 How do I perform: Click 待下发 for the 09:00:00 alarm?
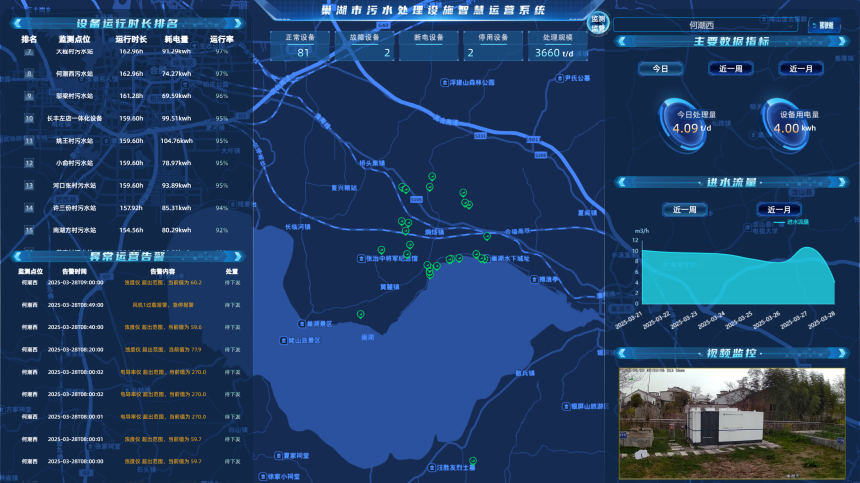232,282
